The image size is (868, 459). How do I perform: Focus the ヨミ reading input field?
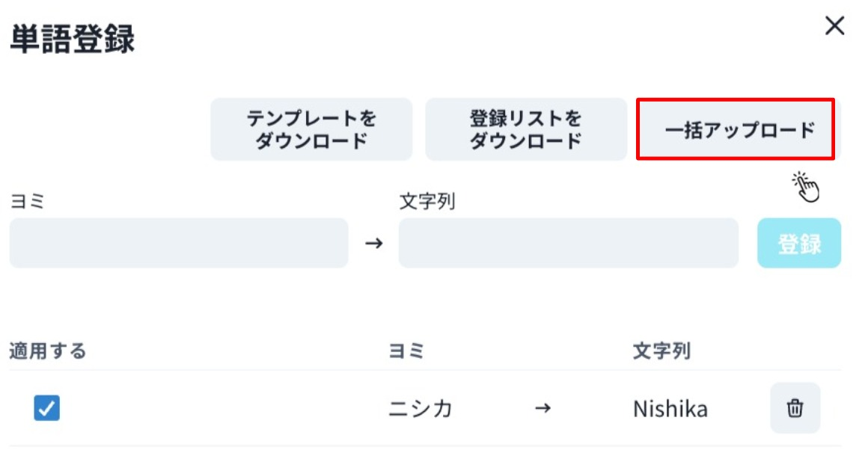pyautogui.click(x=179, y=243)
